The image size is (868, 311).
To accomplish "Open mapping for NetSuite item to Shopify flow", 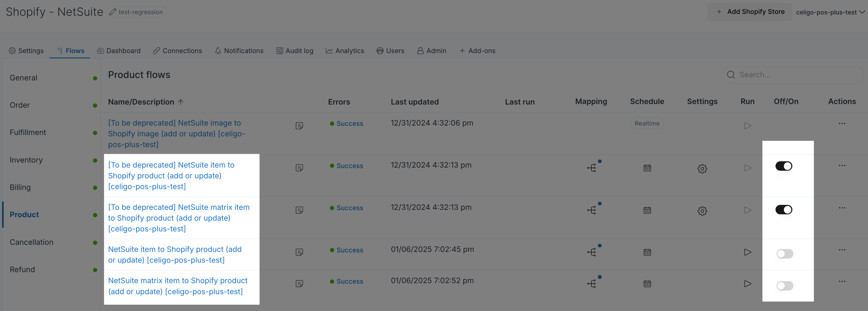I will (592, 252).
